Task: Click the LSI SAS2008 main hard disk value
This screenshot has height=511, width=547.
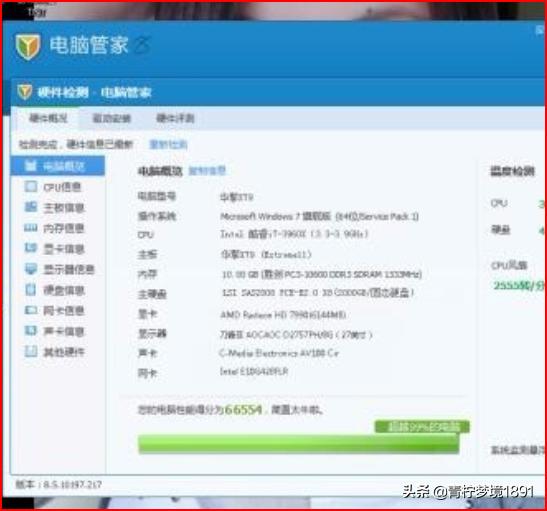Action: [x=318, y=293]
